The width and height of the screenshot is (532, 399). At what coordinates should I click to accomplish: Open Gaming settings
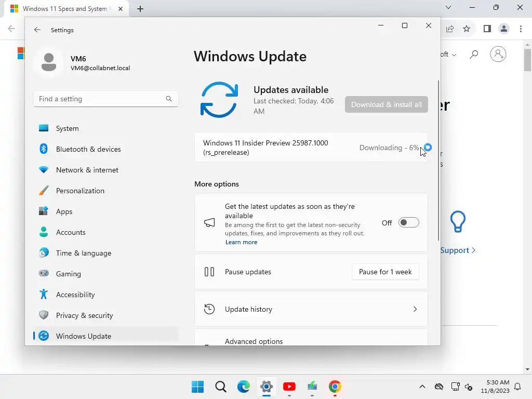click(105, 273)
